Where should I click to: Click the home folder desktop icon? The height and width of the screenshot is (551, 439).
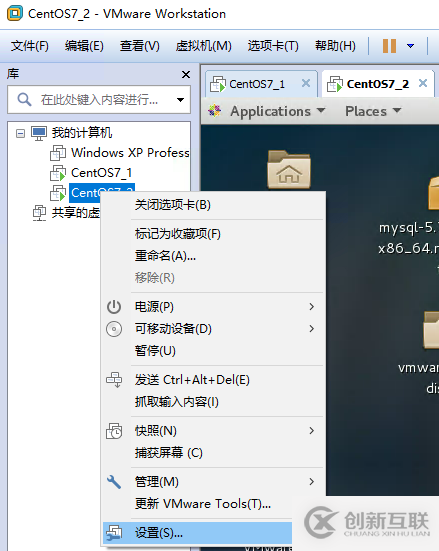click(289, 170)
